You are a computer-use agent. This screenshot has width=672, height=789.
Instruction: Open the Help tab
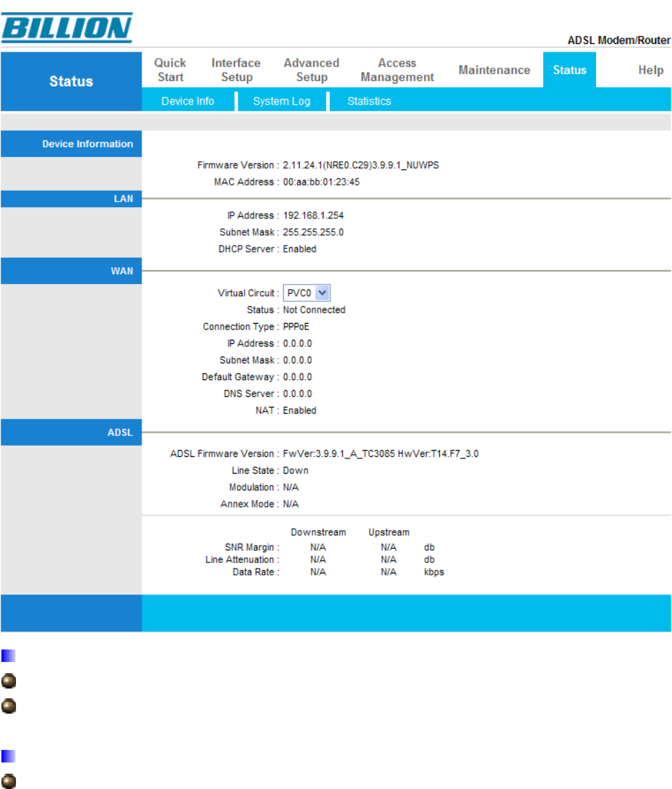pyautogui.click(x=651, y=70)
